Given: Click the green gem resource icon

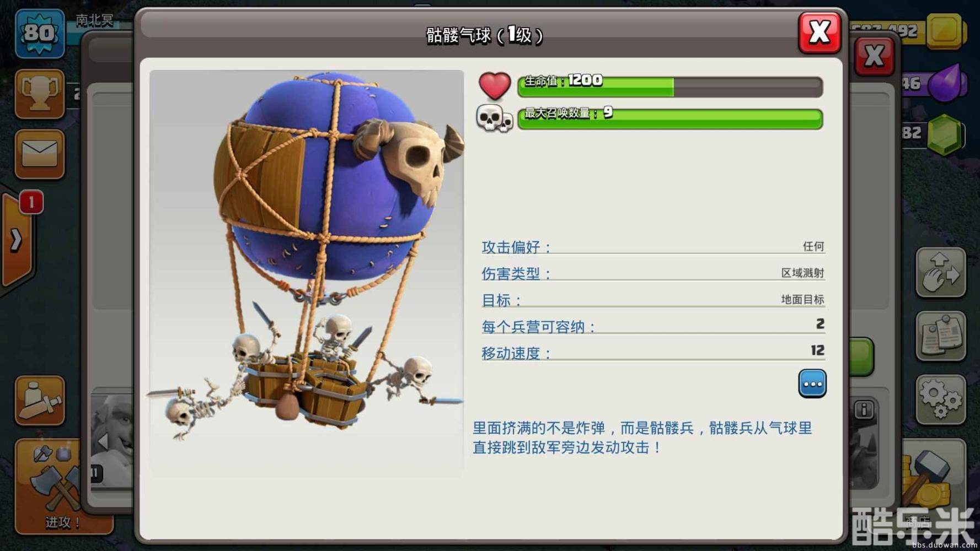Looking at the screenshot, I should coord(946,134).
